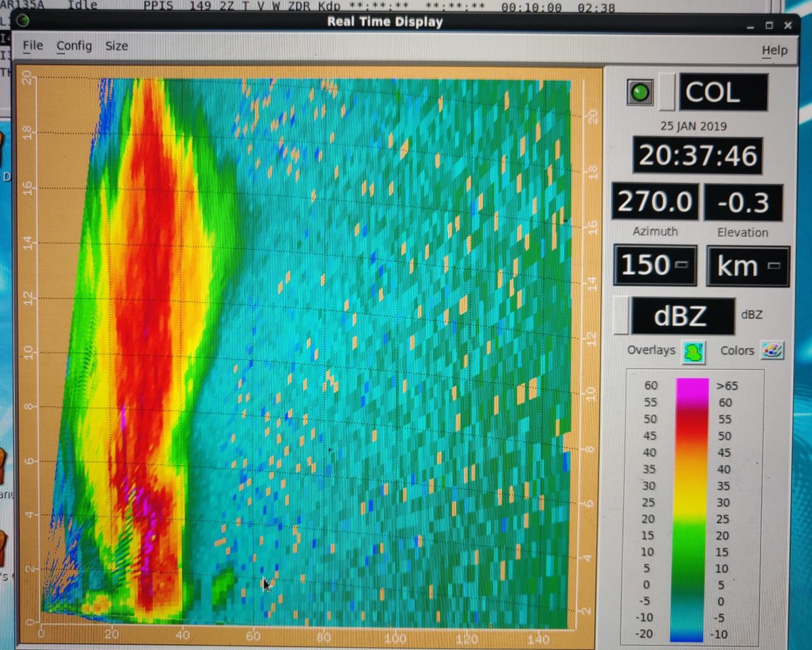Click the green status indicator button
Viewport: 812px width, 650px height.
[x=640, y=92]
